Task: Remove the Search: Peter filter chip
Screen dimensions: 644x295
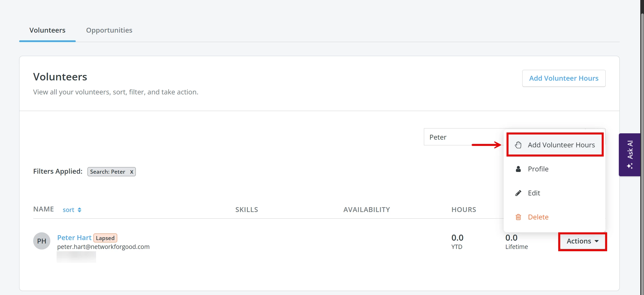Action: pyautogui.click(x=131, y=172)
